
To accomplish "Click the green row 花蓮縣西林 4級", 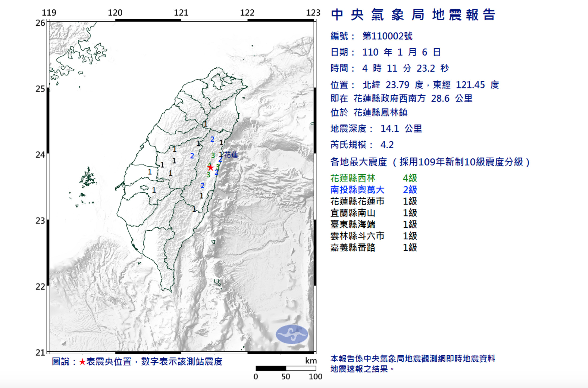I will coord(374,178).
